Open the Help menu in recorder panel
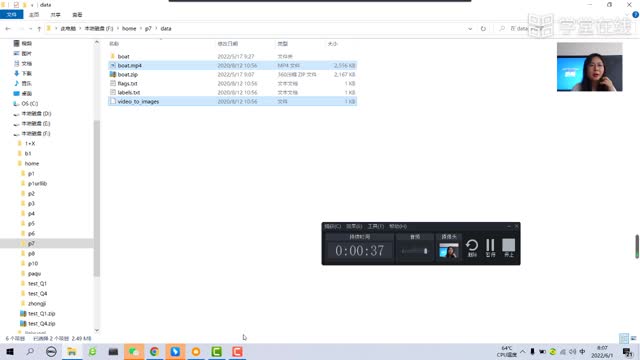 point(398,226)
